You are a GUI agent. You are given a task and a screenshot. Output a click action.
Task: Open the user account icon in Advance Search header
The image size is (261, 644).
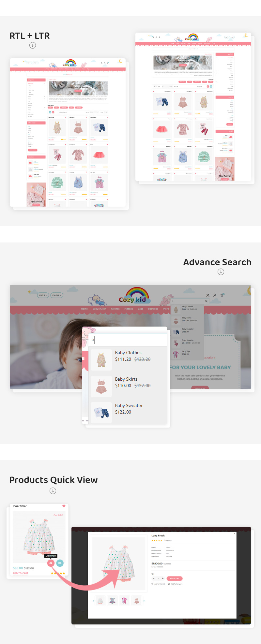point(215,295)
